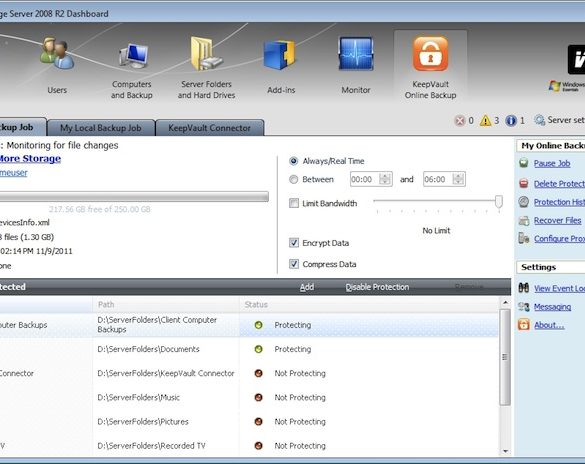Click green status icon for Client Computer Backups

[x=258, y=325]
